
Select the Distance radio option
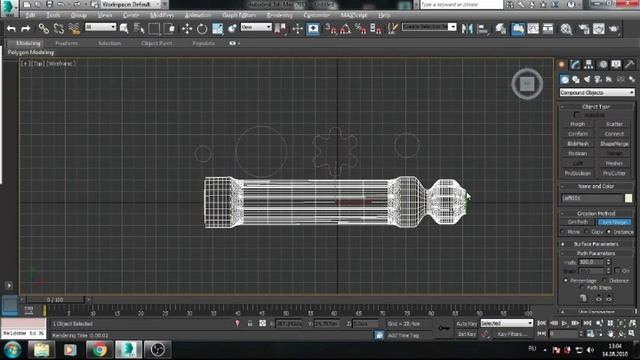(604, 280)
